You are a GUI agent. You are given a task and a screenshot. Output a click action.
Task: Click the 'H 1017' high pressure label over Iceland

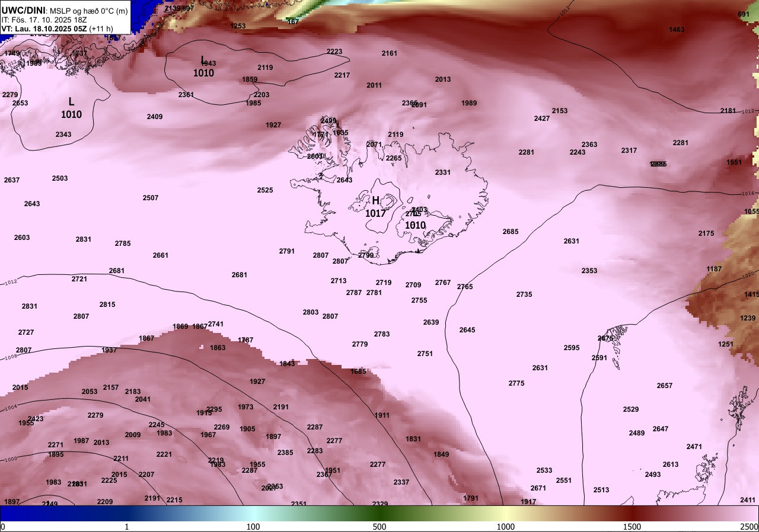(x=375, y=207)
